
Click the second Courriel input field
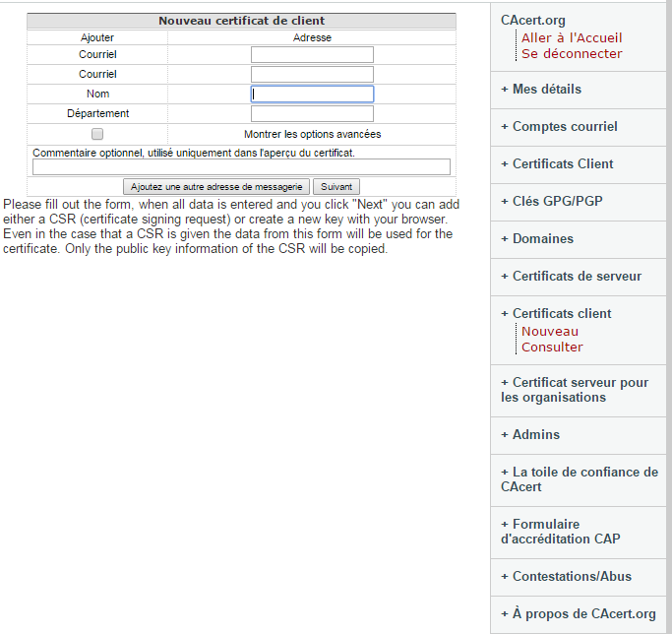pyautogui.click(x=312, y=75)
